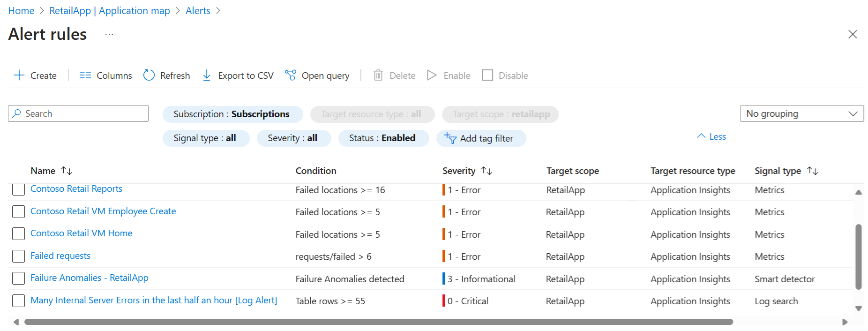868x331 pixels.
Task: Click the Refresh circular arrow icon
Action: (149, 75)
